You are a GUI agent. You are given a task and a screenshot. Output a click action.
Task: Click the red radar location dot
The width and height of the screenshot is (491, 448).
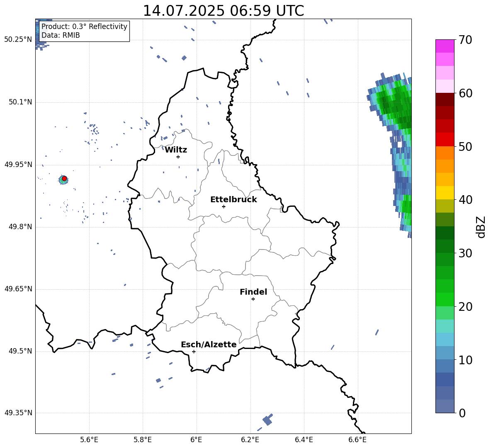pyautogui.click(x=64, y=179)
